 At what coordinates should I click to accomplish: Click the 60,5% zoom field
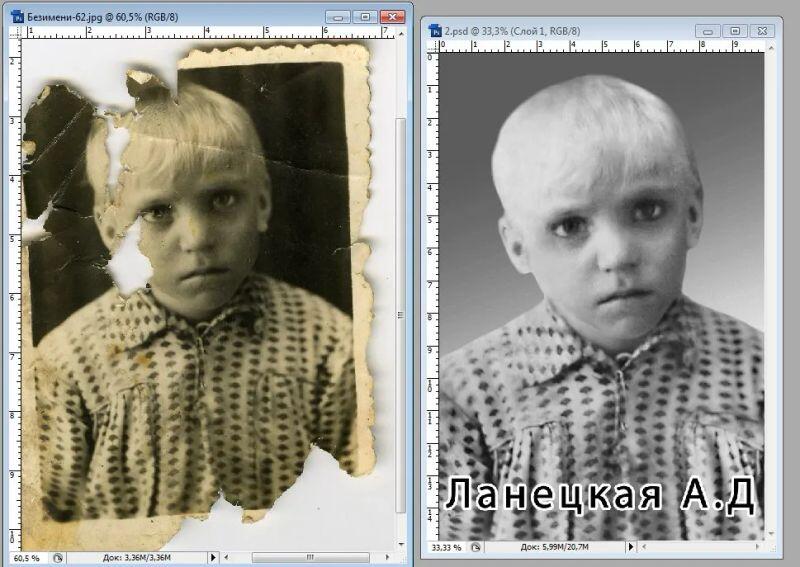coord(27,557)
